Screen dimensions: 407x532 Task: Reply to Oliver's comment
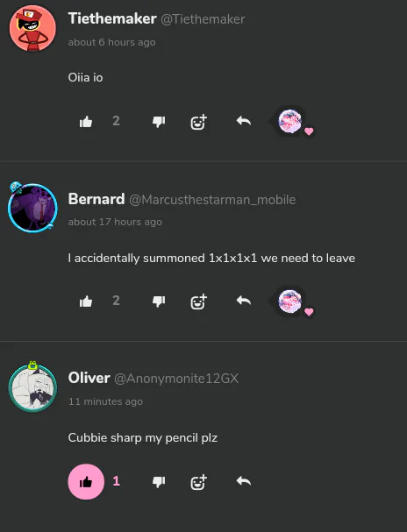point(244,481)
